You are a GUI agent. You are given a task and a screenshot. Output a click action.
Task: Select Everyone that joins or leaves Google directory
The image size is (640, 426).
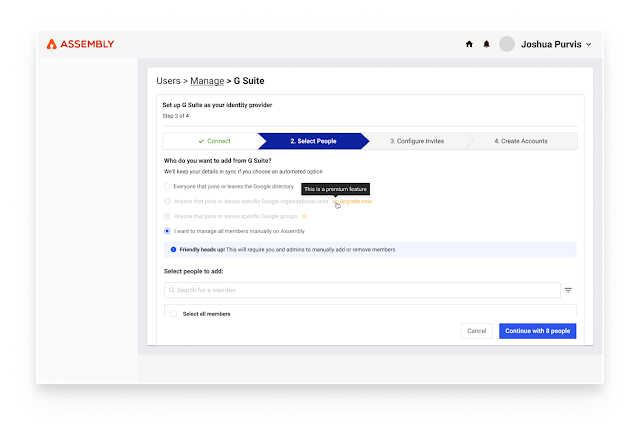(167, 186)
